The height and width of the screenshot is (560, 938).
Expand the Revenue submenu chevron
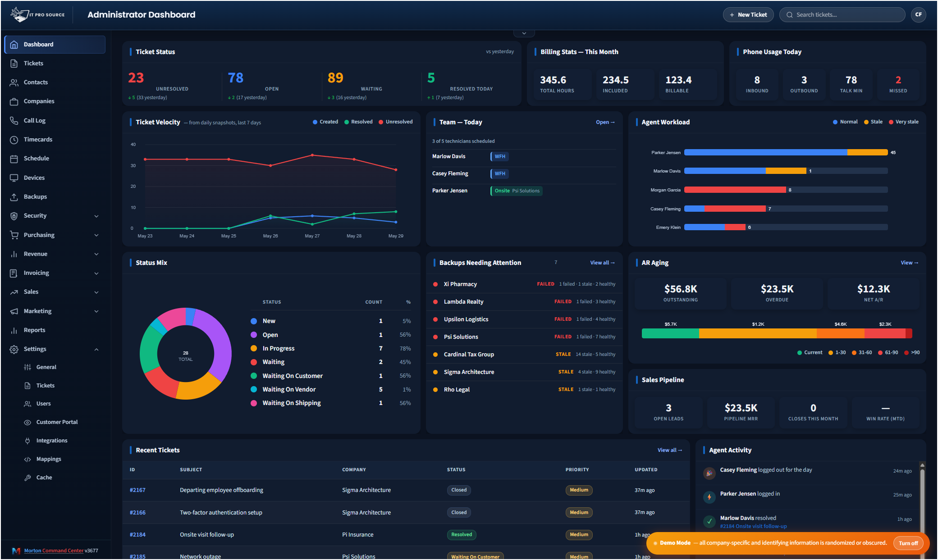coord(96,254)
